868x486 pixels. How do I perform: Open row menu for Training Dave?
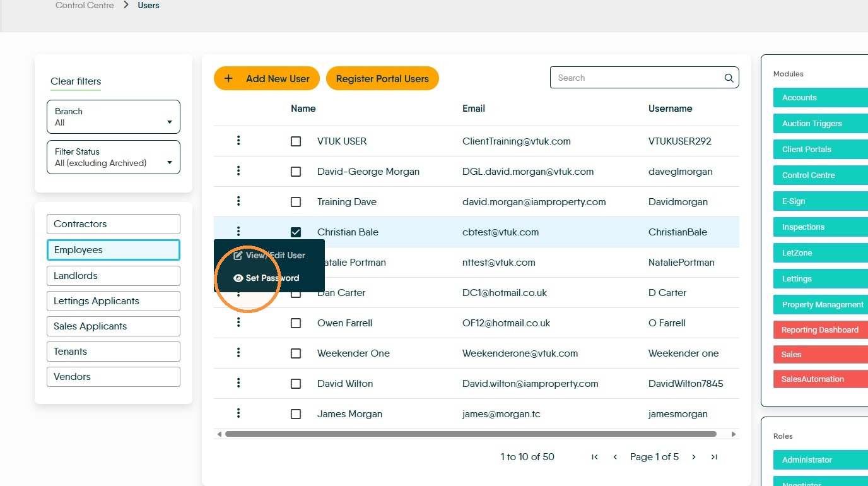238,201
